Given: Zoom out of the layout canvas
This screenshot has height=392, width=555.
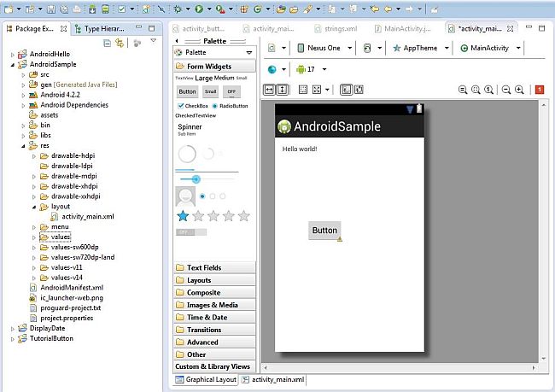Looking at the screenshot, I should pos(506,90).
